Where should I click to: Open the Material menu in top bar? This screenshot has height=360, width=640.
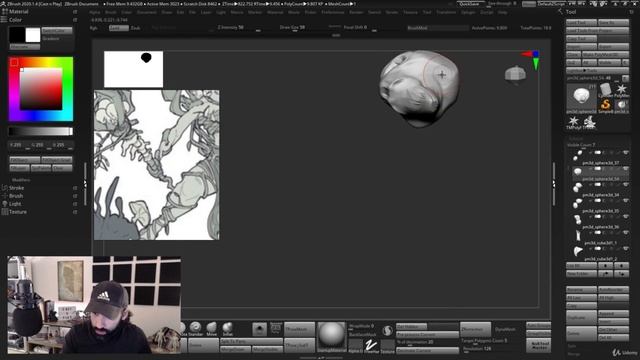[x=275, y=12]
